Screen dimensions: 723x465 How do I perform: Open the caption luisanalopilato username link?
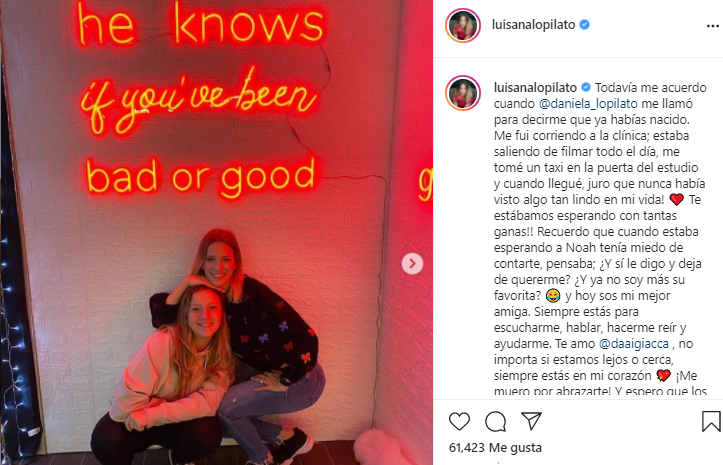pyautogui.click(x=535, y=88)
